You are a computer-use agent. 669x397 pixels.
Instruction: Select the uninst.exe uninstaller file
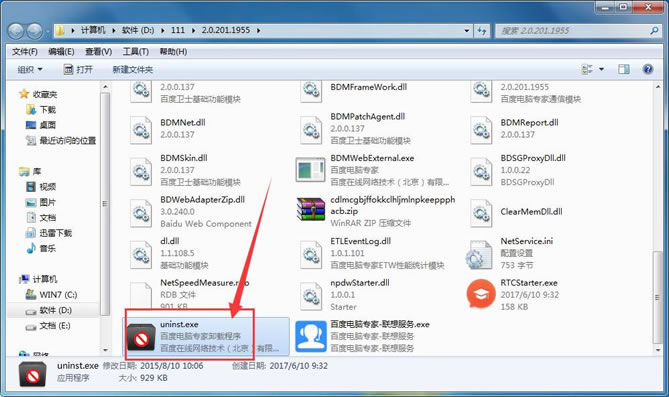[x=206, y=336]
